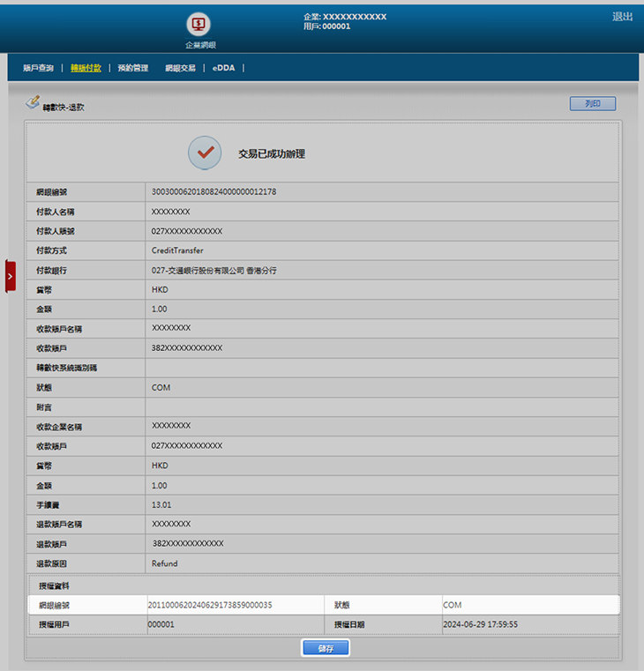Expand the red side panel arrow

point(10,276)
